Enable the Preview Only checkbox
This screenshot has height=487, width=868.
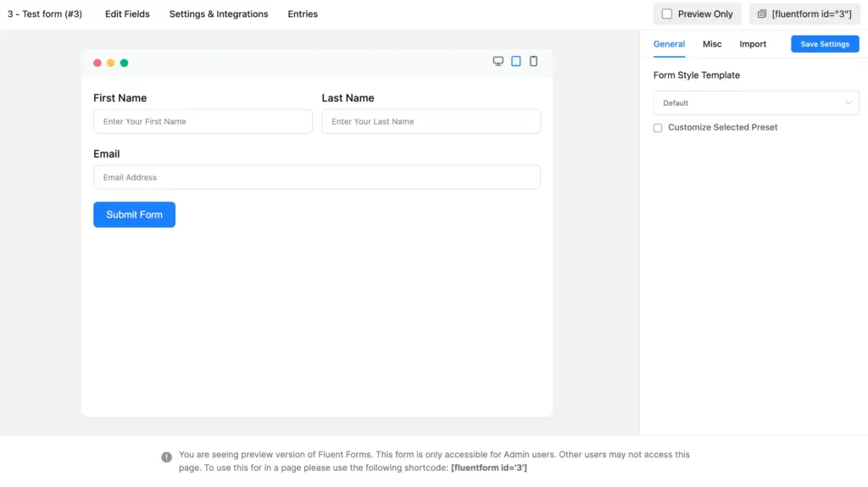point(667,14)
